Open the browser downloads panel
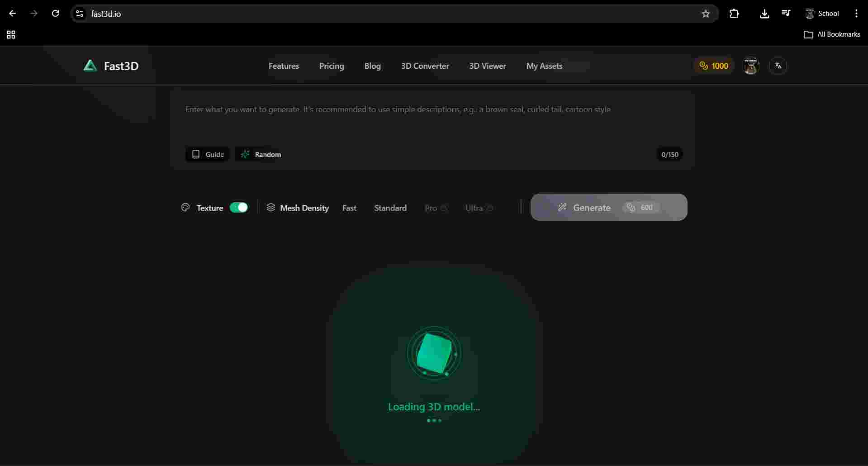The width and height of the screenshot is (868, 466). tap(764, 14)
